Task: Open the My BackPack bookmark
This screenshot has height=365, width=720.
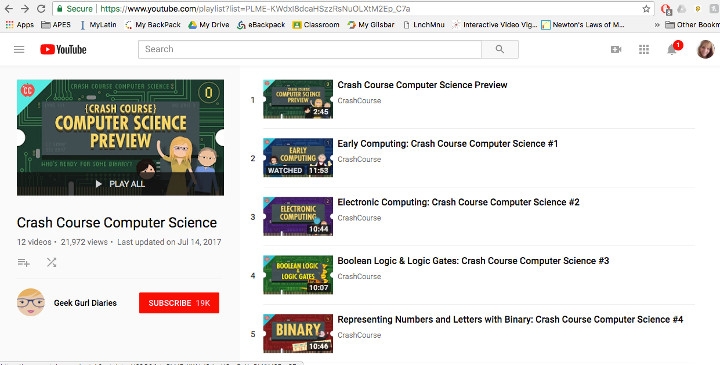Action: click(x=153, y=25)
